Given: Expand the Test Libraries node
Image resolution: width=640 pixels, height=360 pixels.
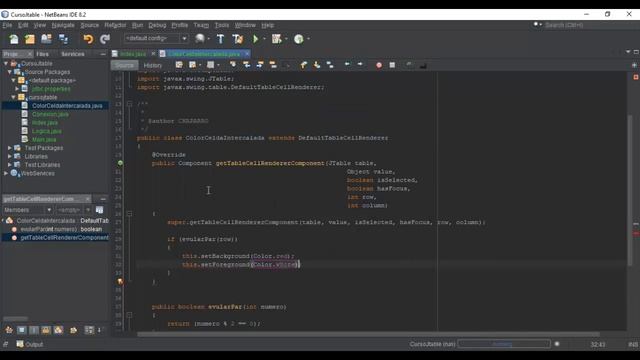Looking at the screenshot, I should [10, 165].
